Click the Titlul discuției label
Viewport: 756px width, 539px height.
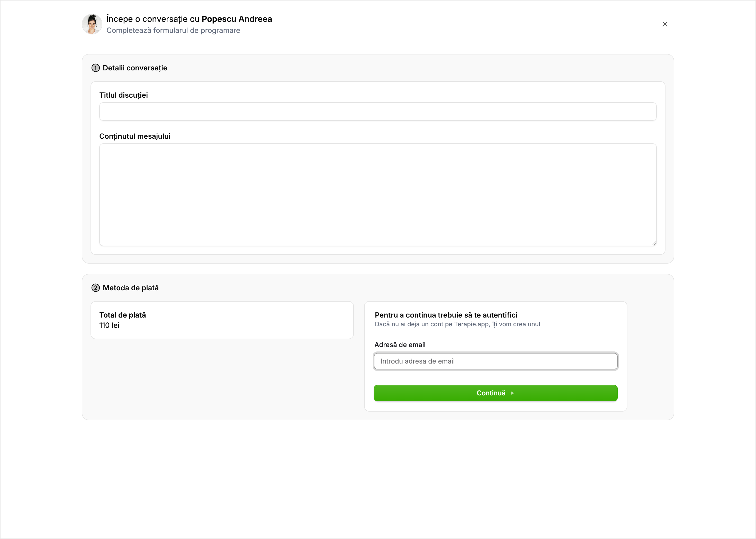[x=124, y=95]
